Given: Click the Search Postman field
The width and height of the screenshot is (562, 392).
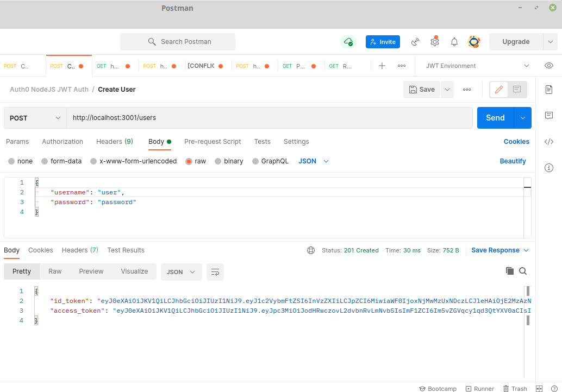Looking at the screenshot, I should (x=178, y=42).
